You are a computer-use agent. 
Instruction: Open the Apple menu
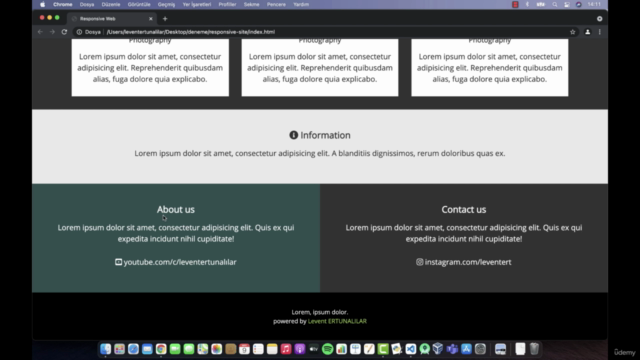click(x=42, y=4)
